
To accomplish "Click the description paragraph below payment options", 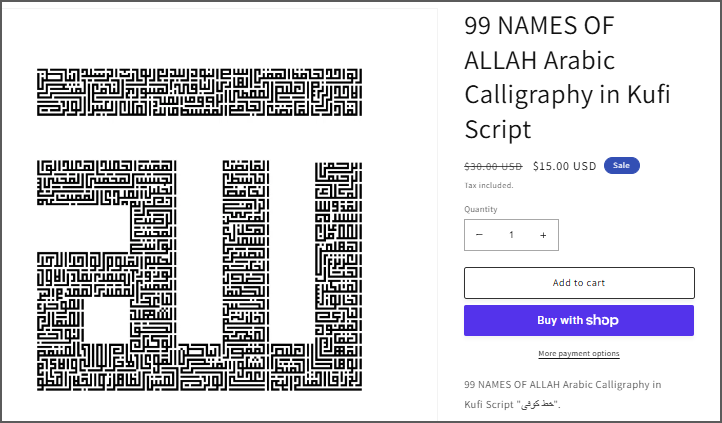I will 563,394.
